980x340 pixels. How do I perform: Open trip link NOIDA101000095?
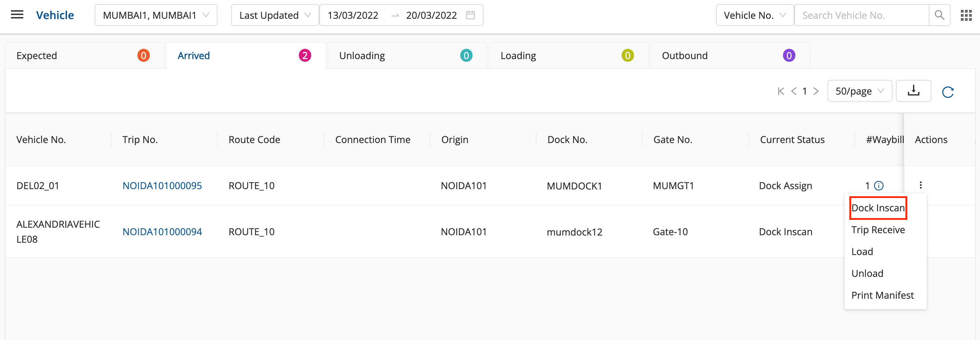click(x=162, y=186)
